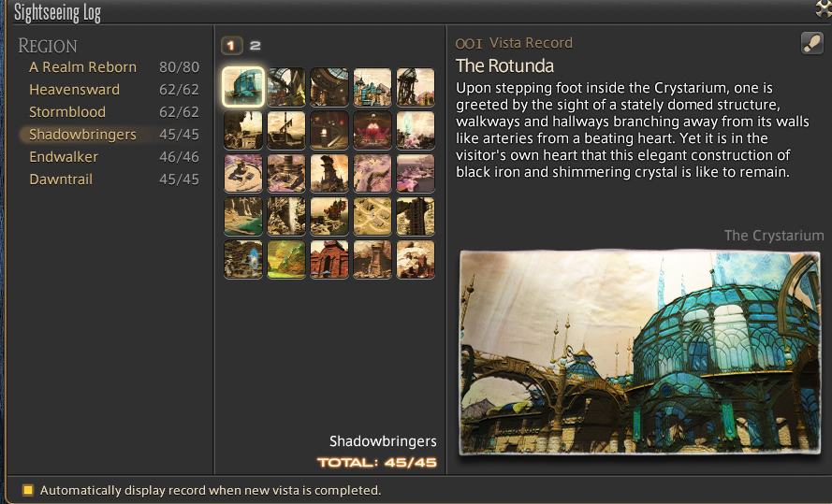Click "Shadowbringers" label above the total
Image resolution: width=832 pixels, height=504 pixels.
tap(383, 441)
